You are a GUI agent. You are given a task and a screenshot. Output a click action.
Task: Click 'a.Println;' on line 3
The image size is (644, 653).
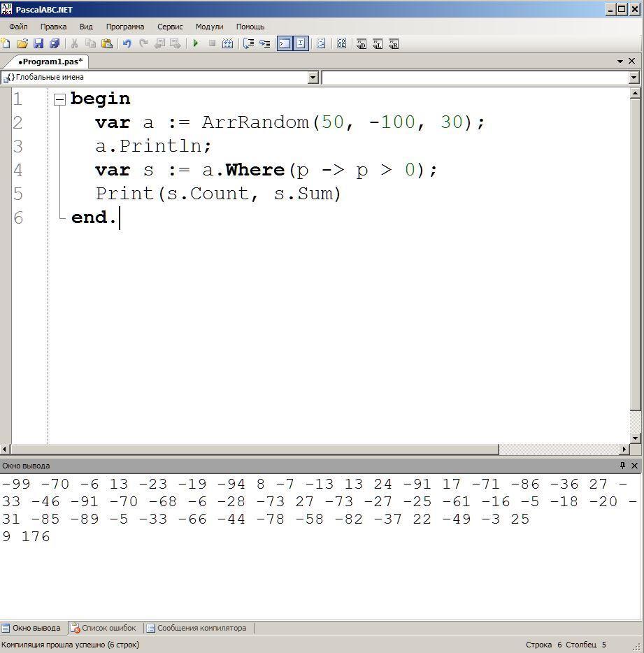click(x=154, y=146)
